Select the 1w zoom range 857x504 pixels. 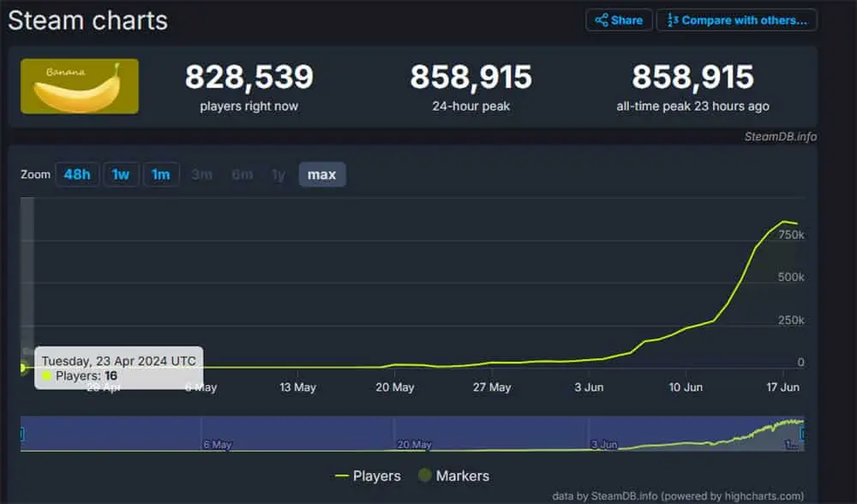point(121,174)
